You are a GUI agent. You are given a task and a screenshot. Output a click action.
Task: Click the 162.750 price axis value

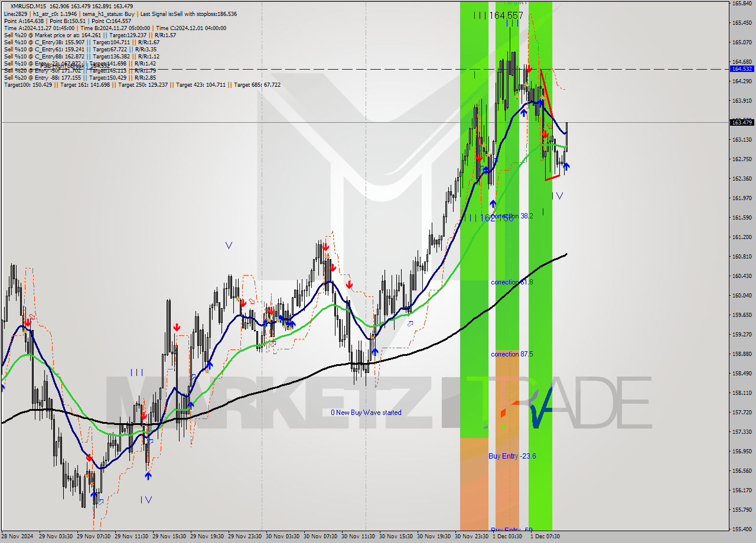point(742,159)
